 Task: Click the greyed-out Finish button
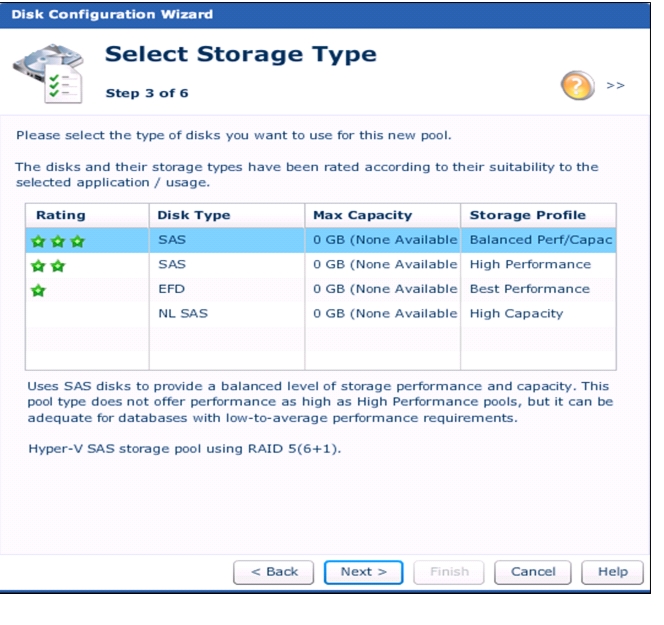tap(449, 572)
